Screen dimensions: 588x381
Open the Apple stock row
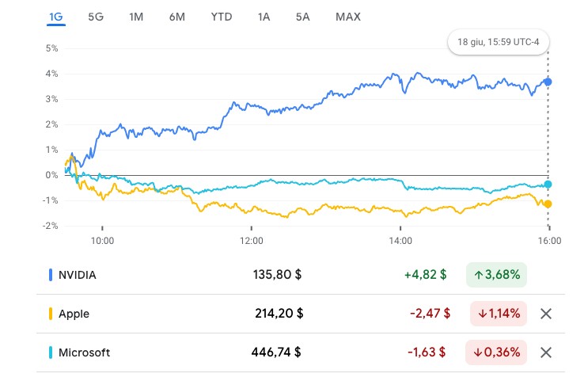pos(74,314)
